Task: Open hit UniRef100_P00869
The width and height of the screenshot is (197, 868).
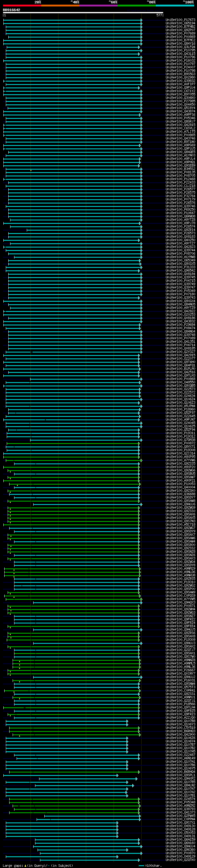Action: coord(180,37)
